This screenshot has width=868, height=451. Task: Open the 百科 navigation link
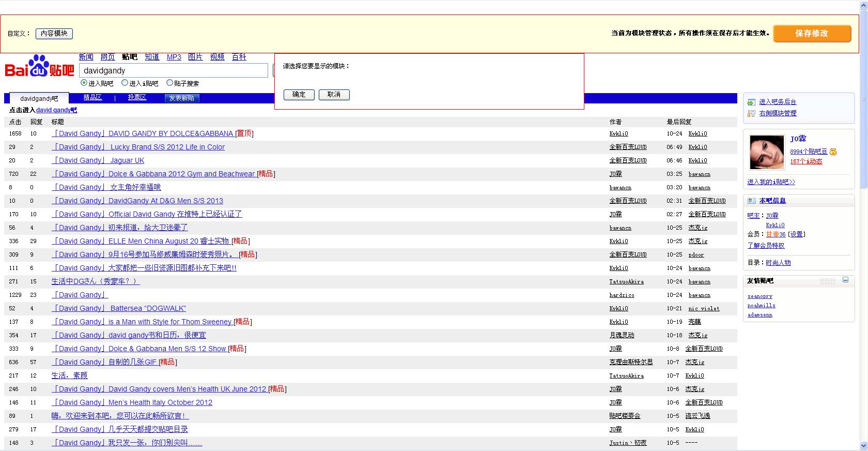point(239,57)
